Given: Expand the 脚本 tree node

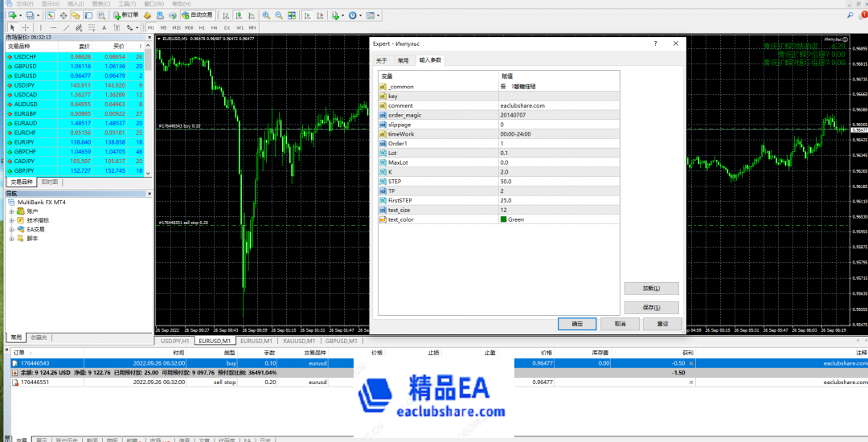Looking at the screenshot, I should [11, 238].
